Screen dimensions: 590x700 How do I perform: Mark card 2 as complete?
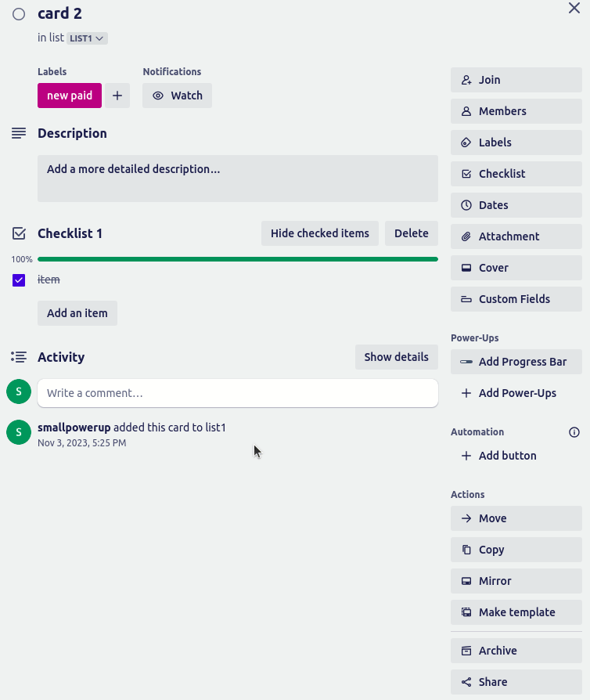(19, 13)
